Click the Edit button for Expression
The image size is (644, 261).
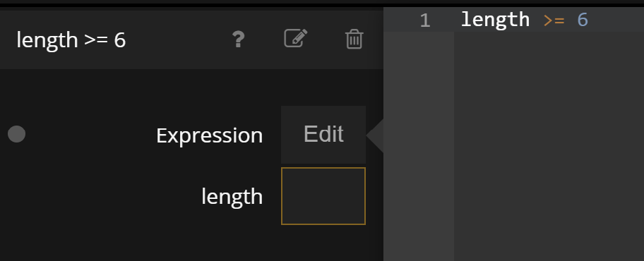point(323,134)
